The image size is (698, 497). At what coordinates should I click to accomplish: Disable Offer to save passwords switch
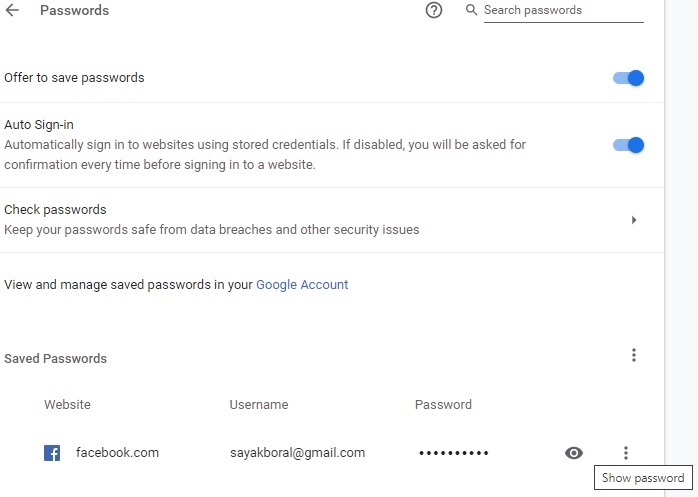628,78
